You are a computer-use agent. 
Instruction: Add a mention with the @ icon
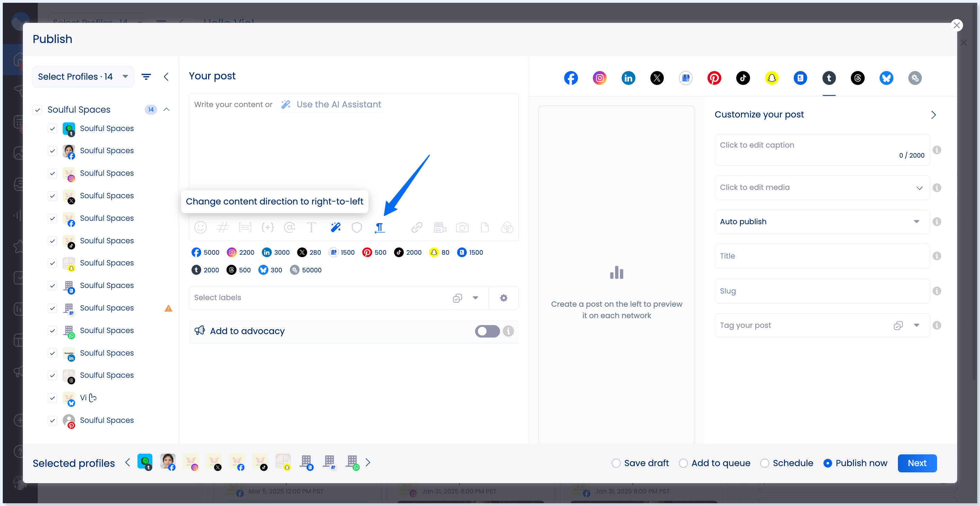(289, 227)
